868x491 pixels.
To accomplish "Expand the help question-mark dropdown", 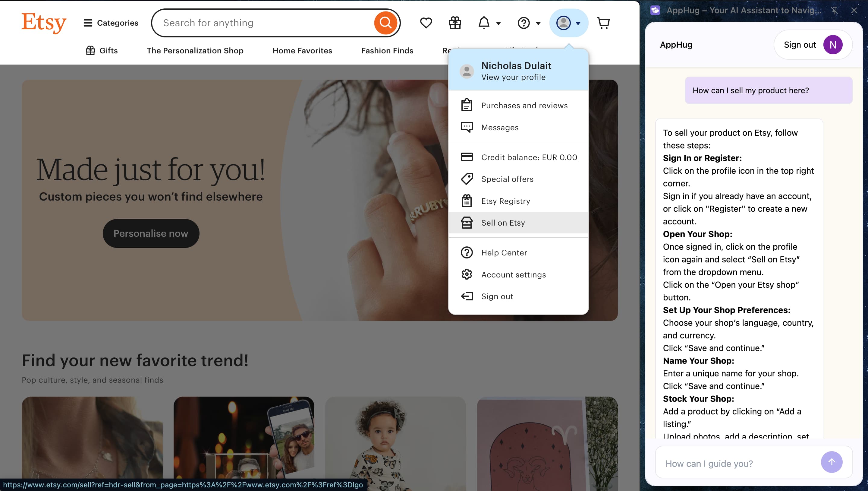I will [529, 23].
